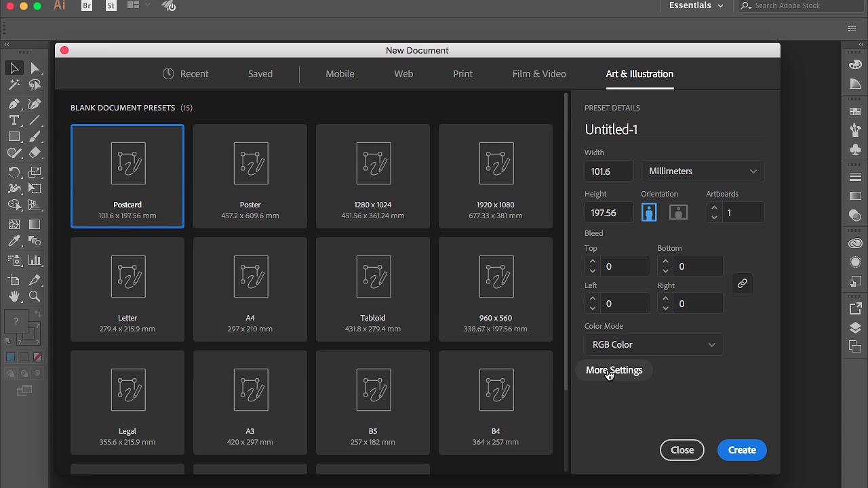Viewport: 868px width, 488px height.
Task: Select the Poster preset
Action: tap(250, 176)
